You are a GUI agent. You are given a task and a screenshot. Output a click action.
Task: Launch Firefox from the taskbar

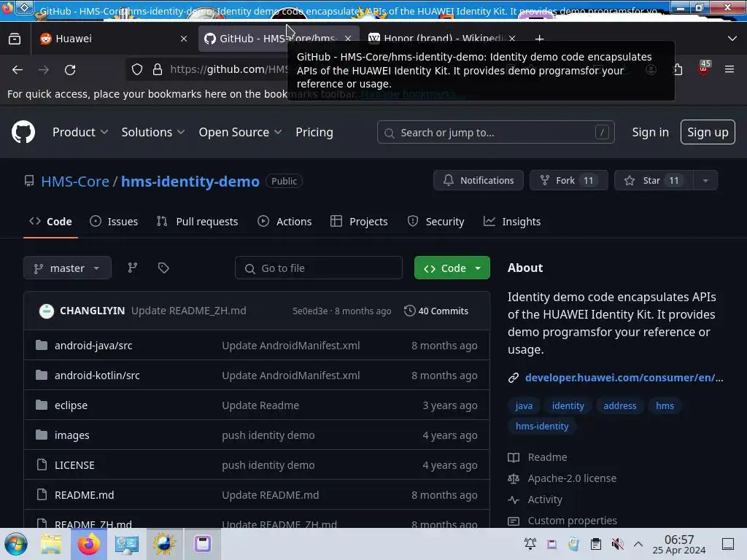pyautogui.click(x=88, y=544)
